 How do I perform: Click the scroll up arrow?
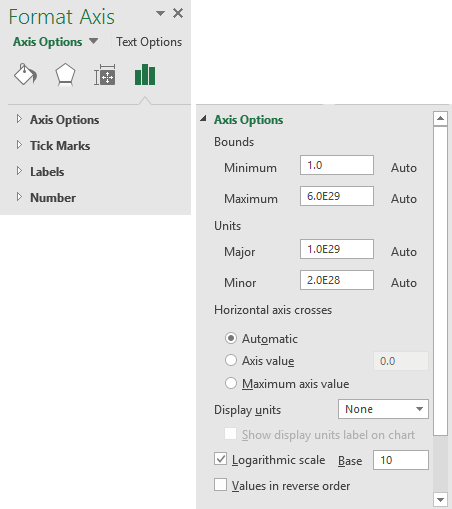coord(440,118)
